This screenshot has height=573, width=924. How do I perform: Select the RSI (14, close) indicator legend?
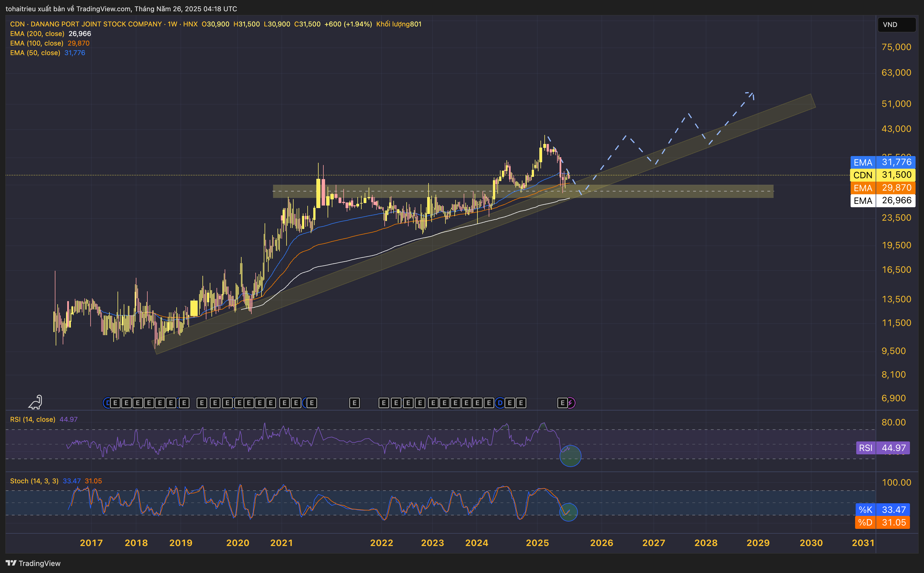44,419
